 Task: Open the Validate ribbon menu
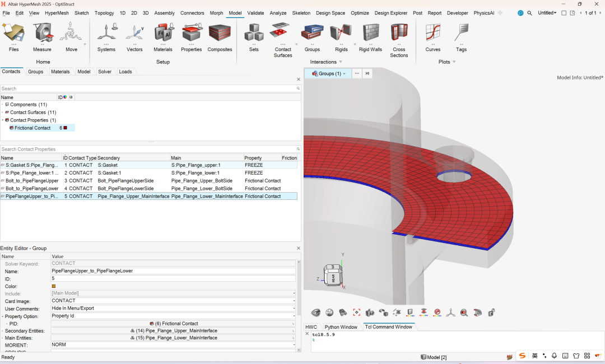[255, 13]
